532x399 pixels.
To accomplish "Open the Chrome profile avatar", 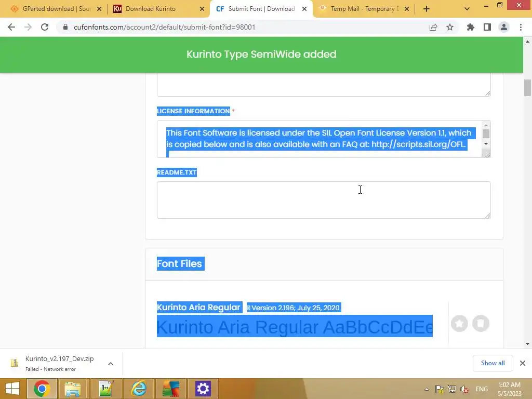I will point(504,27).
